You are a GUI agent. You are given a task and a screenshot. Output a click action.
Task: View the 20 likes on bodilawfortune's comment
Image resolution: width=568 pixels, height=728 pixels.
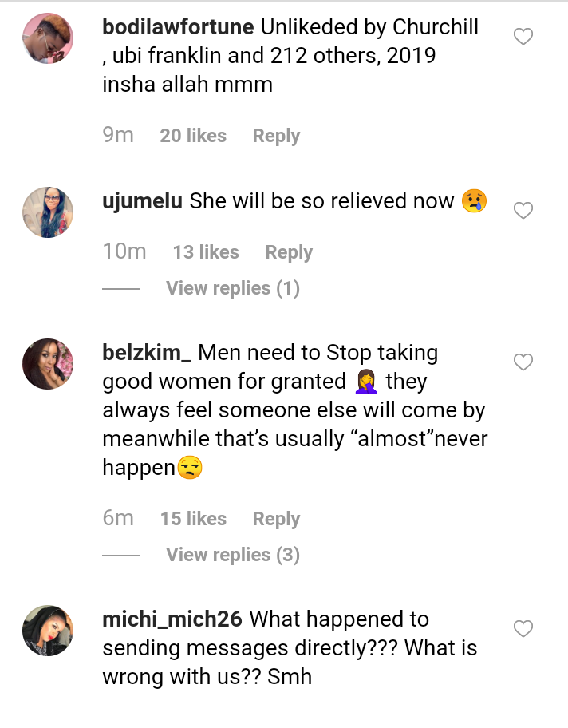click(193, 136)
